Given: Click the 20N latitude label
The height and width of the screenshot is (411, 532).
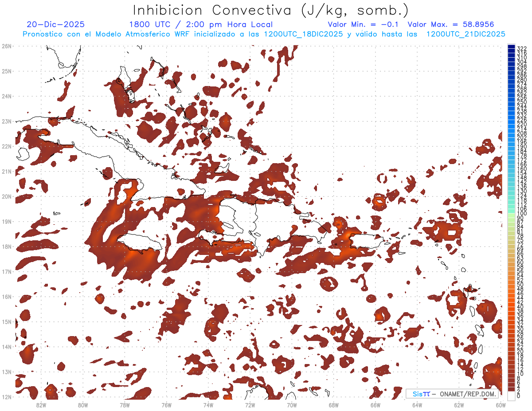Looking at the screenshot, I should [6, 196].
